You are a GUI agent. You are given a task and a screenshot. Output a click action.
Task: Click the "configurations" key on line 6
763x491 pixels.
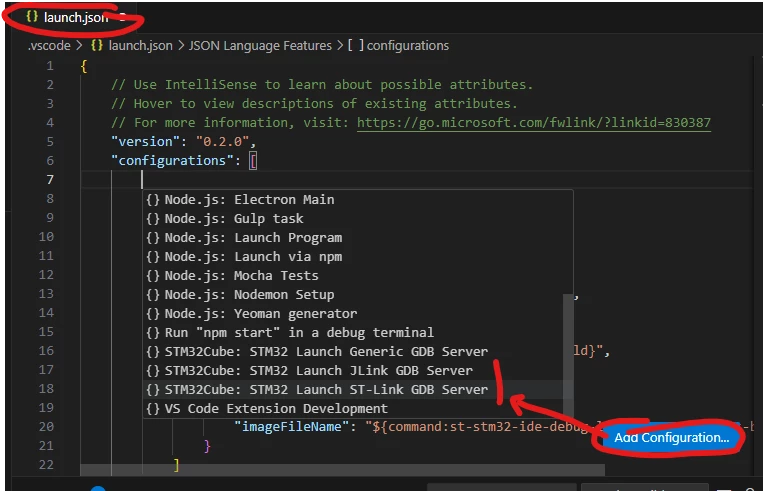pyautogui.click(x=172, y=161)
